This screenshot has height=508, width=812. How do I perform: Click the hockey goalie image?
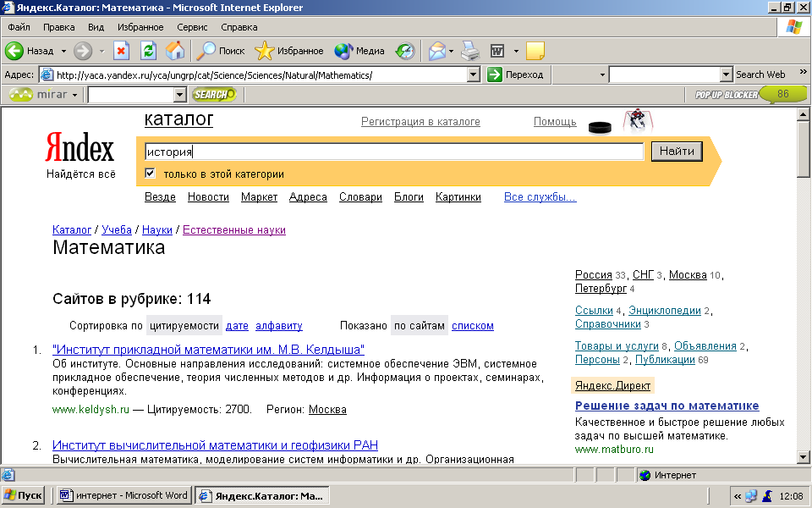(638, 121)
